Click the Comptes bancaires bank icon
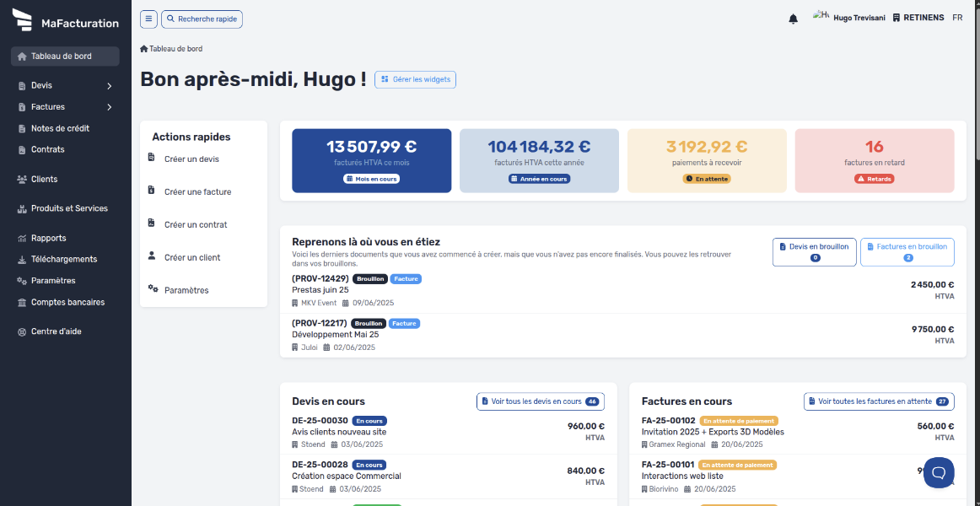 click(21, 303)
